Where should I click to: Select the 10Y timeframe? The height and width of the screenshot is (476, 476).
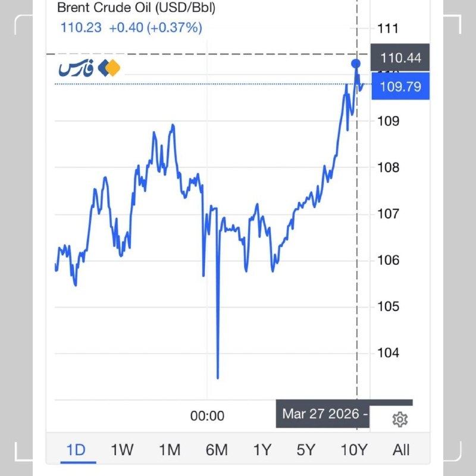[354, 450]
